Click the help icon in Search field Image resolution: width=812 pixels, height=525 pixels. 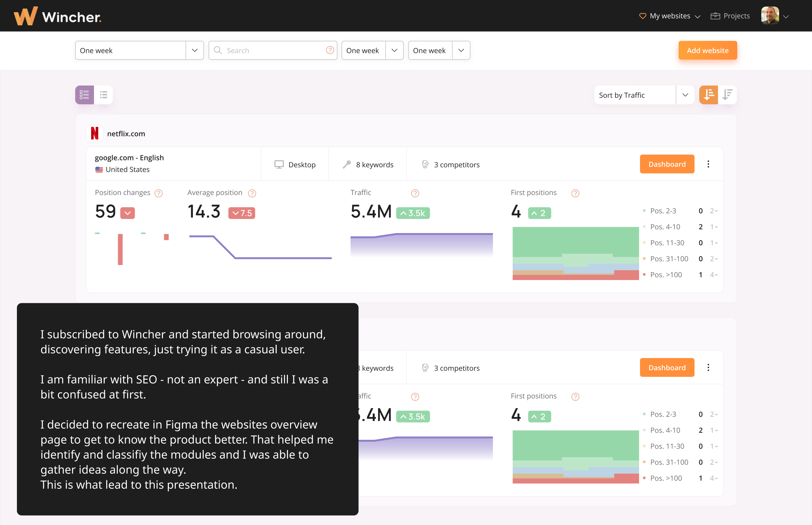pyautogui.click(x=330, y=50)
